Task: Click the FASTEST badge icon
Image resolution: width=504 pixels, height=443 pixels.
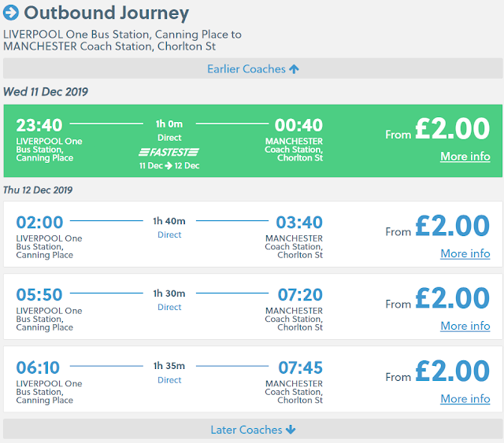Action: pos(169,152)
